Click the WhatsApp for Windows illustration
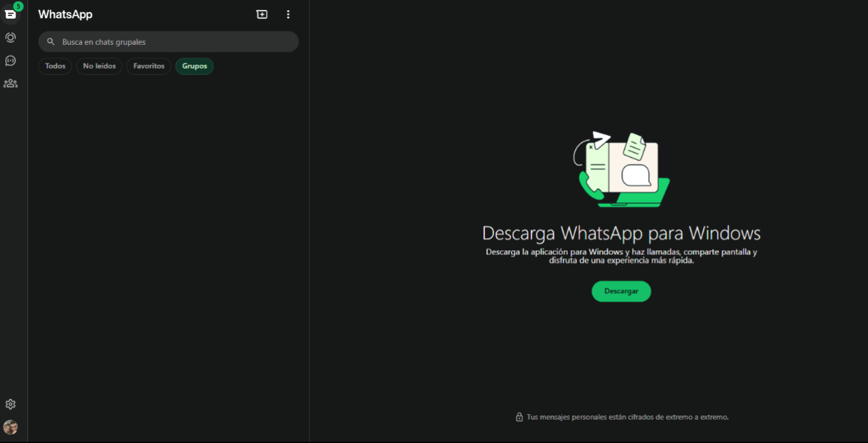The height and width of the screenshot is (443, 868). pos(621,169)
